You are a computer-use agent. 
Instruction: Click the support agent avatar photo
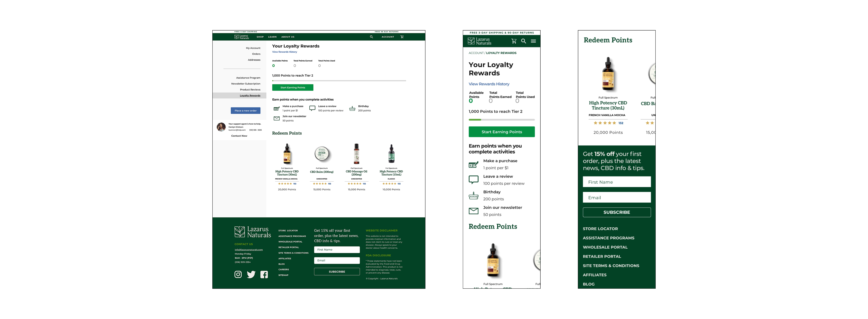[221, 127]
